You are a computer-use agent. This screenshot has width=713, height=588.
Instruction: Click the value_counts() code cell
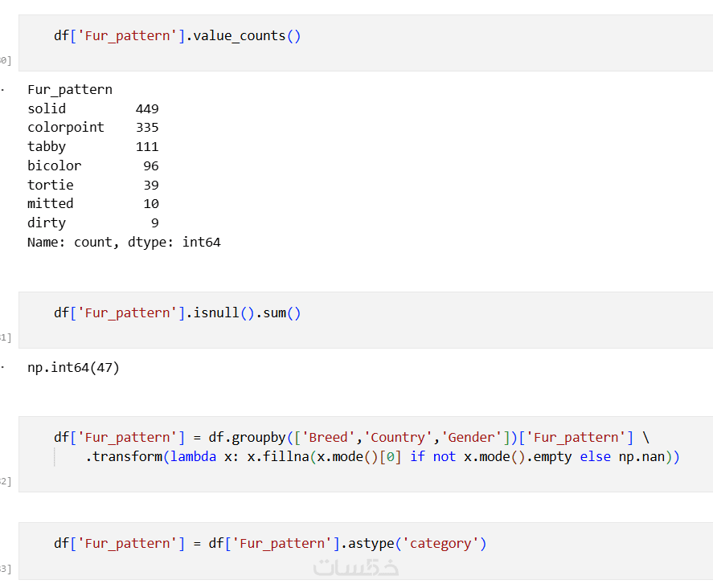tap(366, 43)
